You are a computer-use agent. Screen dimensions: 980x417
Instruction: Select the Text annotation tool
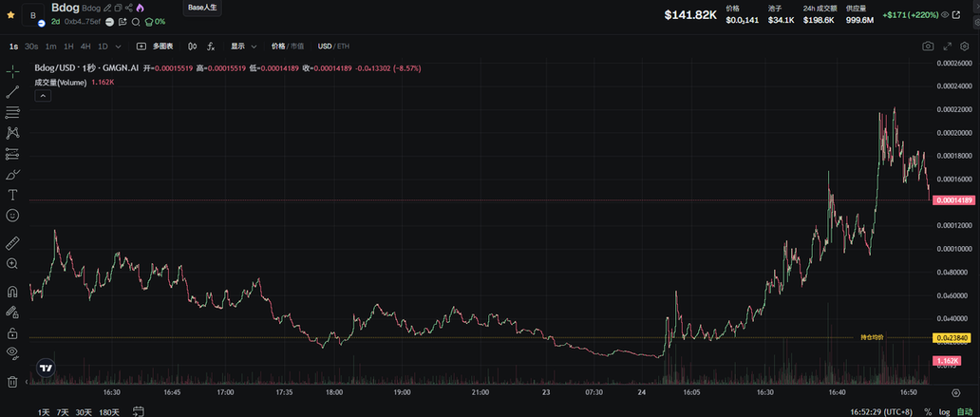point(13,195)
